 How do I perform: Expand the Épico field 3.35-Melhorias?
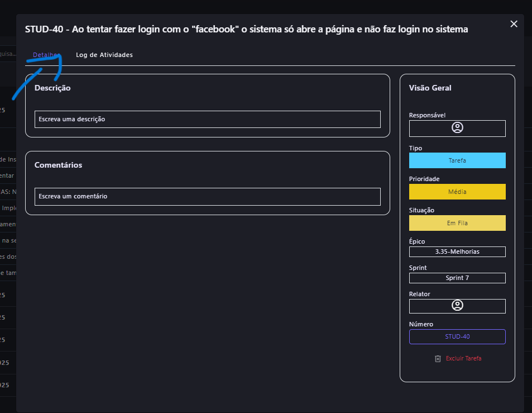pos(457,251)
